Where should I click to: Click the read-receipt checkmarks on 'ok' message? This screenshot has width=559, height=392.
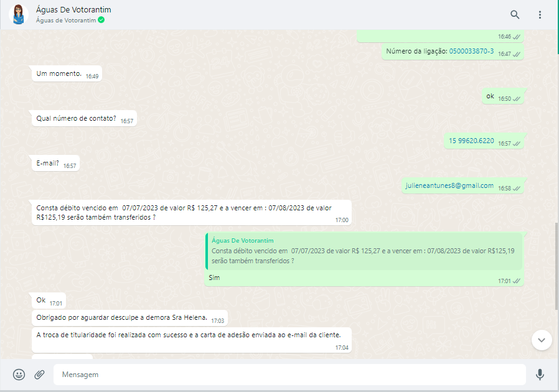[517, 99]
